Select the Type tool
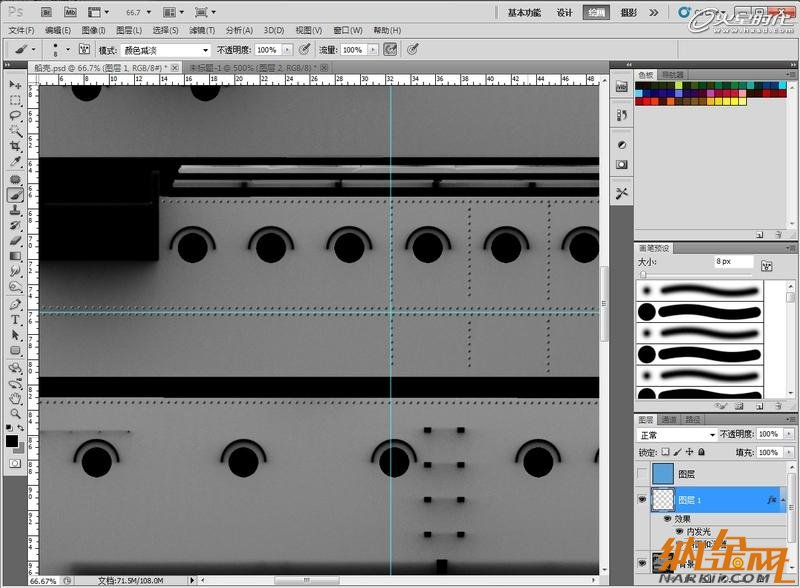Viewport: 800px width, 588px height. 15,320
